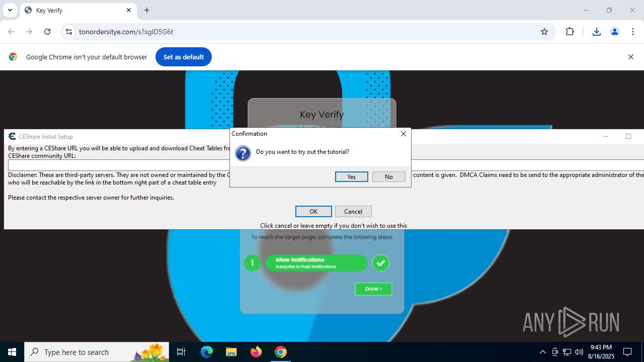This screenshot has height=362, width=644.
Task: Open the Windows Start menu
Action: (x=12, y=352)
